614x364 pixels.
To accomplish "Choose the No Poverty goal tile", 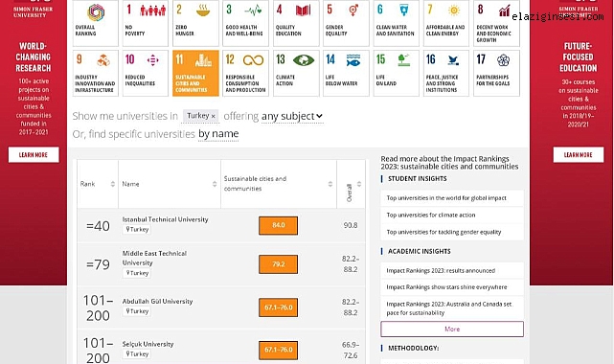I will (146, 24).
